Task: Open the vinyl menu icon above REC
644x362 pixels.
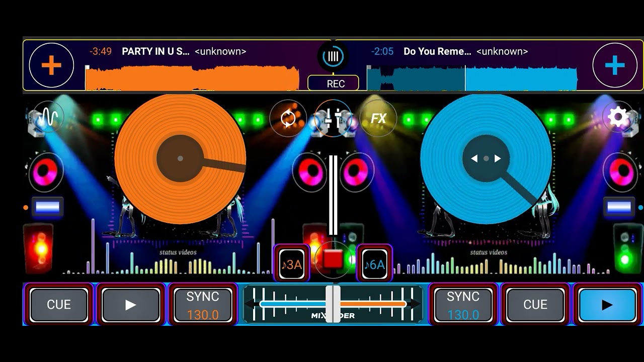Action: 333,56
